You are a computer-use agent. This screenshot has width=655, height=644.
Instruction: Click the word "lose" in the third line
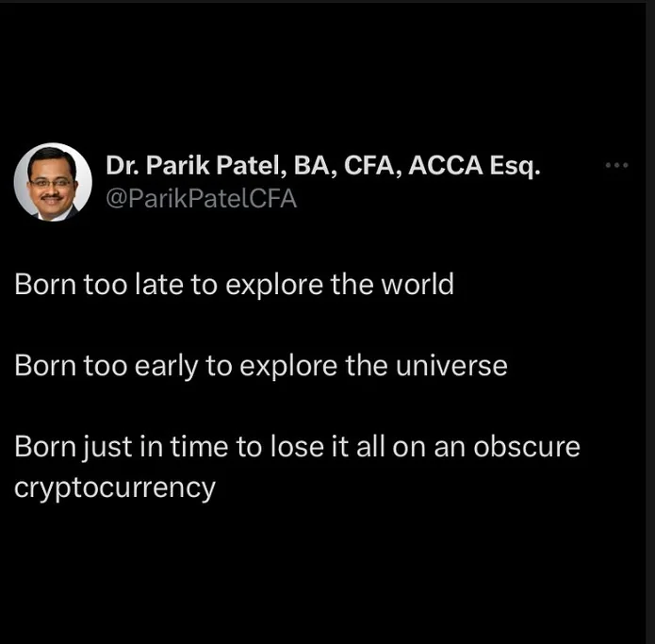pyautogui.click(x=297, y=447)
